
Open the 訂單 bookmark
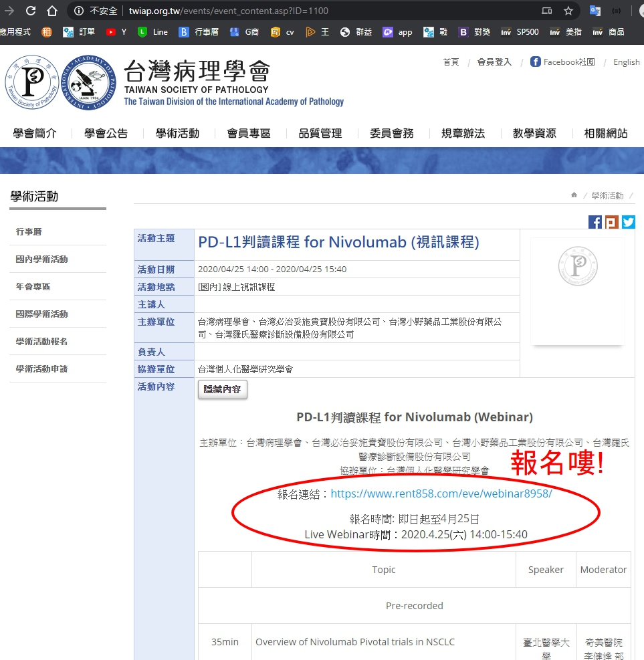tap(79, 32)
